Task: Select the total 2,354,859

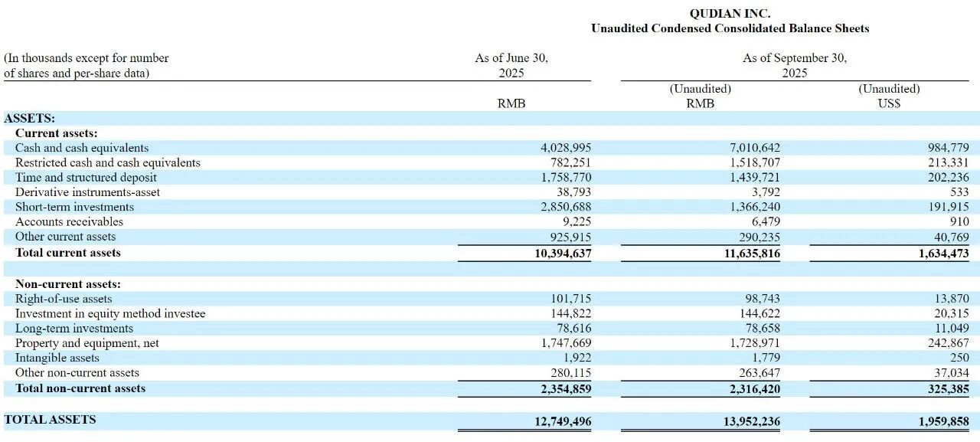Action: [x=566, y=388]
